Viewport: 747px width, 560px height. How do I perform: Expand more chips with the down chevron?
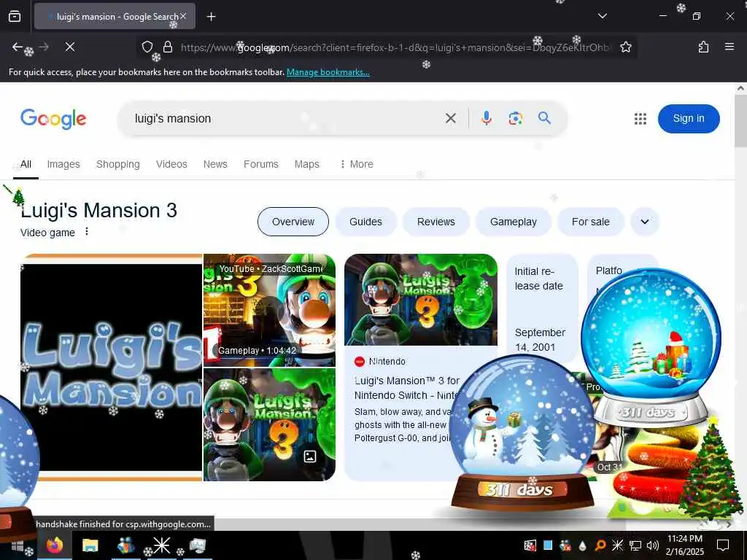[645, 222]
